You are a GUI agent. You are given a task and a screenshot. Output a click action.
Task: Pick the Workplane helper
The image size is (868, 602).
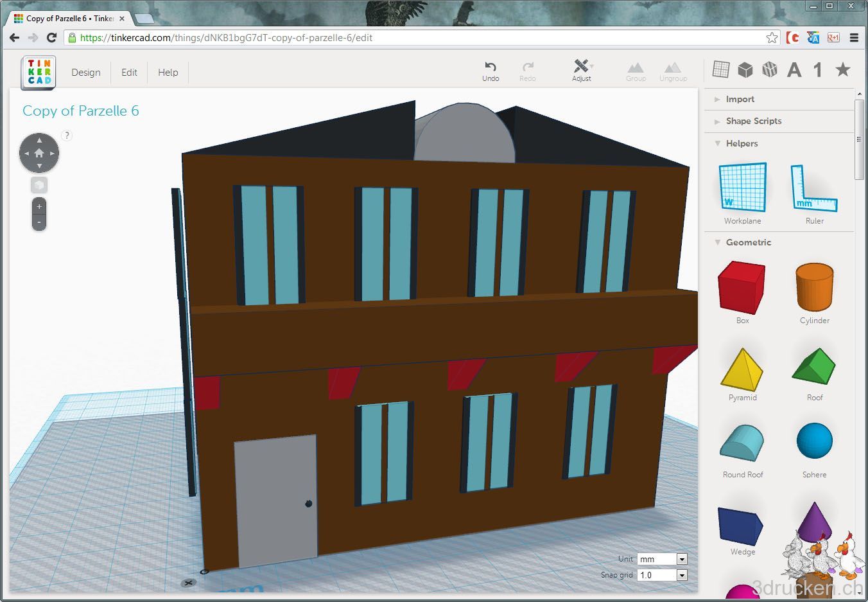[743, 193]
